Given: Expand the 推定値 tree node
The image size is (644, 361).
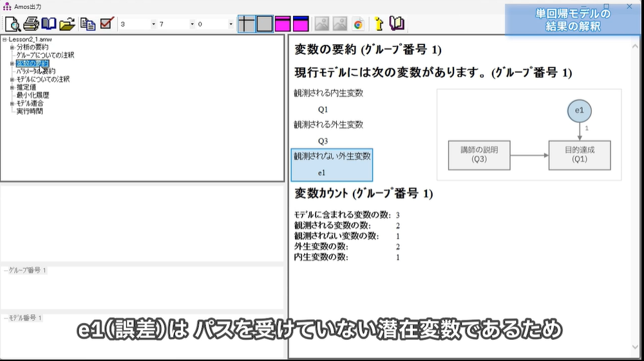Looking at the screenshot, I should pyautogui.click(x=12, y=88).
